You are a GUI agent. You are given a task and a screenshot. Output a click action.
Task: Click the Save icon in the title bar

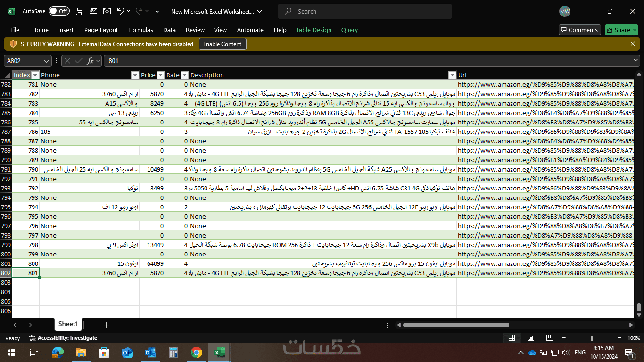coord(80,11)
